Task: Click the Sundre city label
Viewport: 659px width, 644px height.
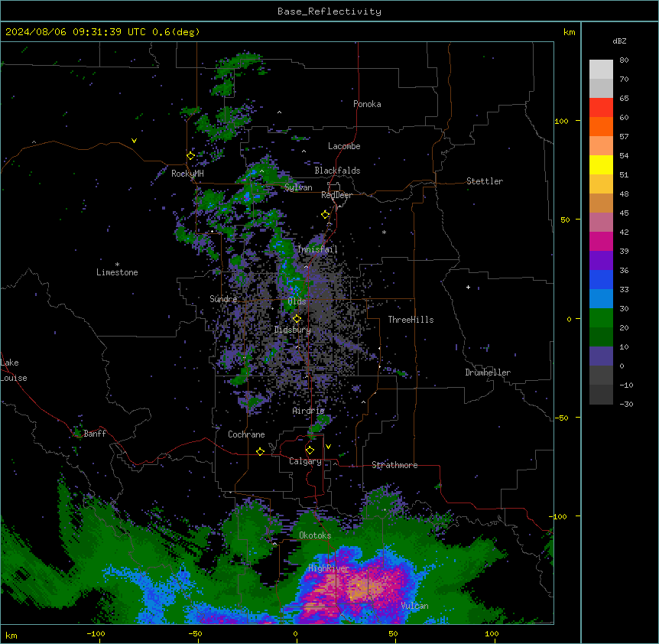Action: coord(223,299)
